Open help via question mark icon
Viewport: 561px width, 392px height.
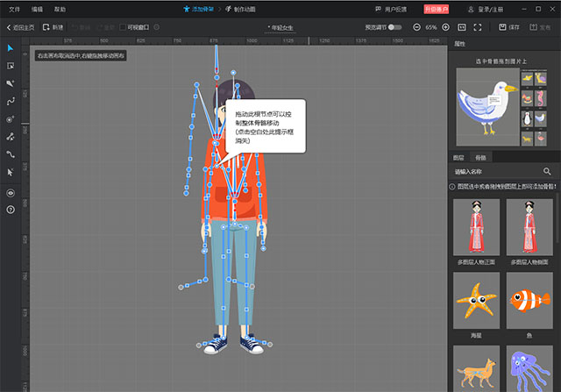click(11, 210)
